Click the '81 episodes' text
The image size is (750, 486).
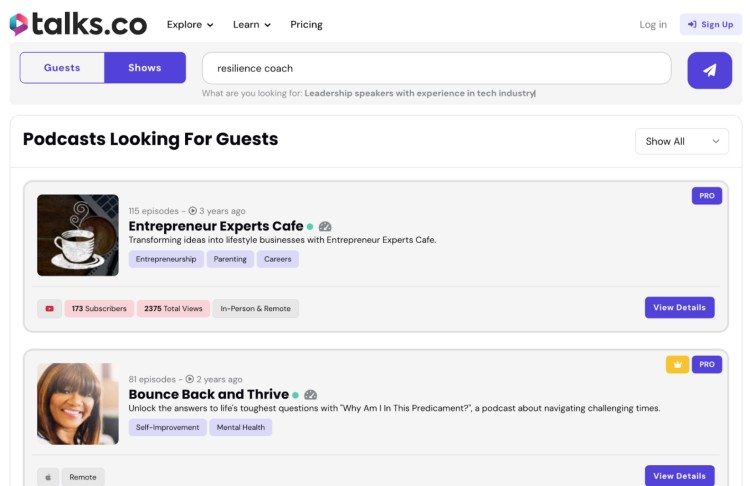[x=152, y=379]
